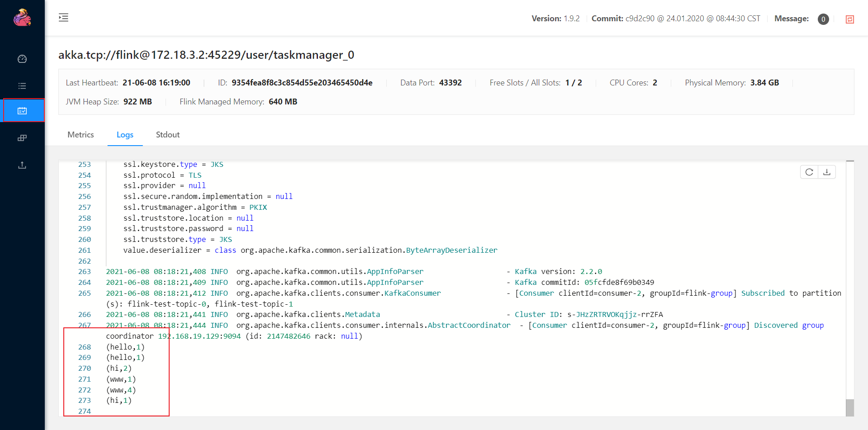868x430 pixels.
Task: Reload the log with refresh icon
Action: tap(809, 172)
